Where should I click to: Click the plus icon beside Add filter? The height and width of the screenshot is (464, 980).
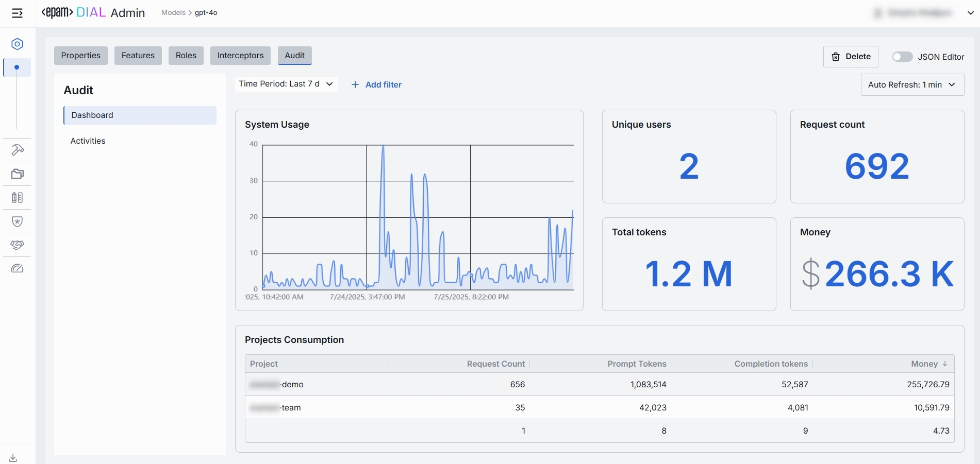355,85
